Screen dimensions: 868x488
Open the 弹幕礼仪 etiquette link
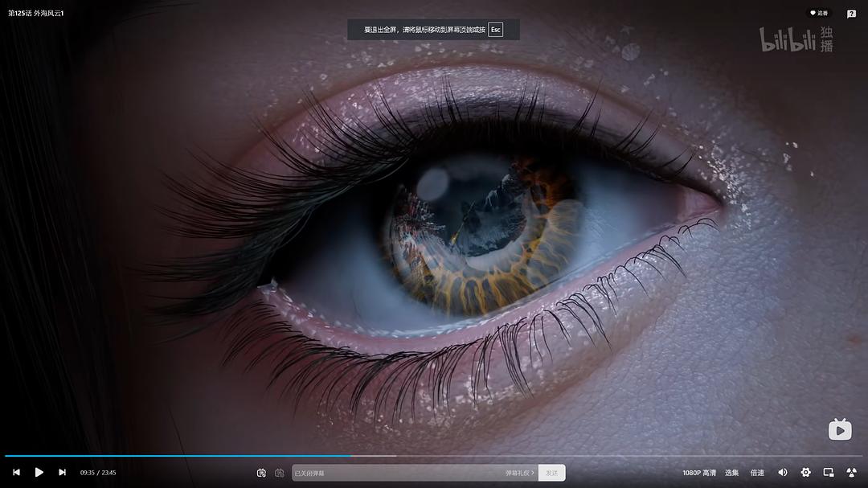tap(519, 473)
